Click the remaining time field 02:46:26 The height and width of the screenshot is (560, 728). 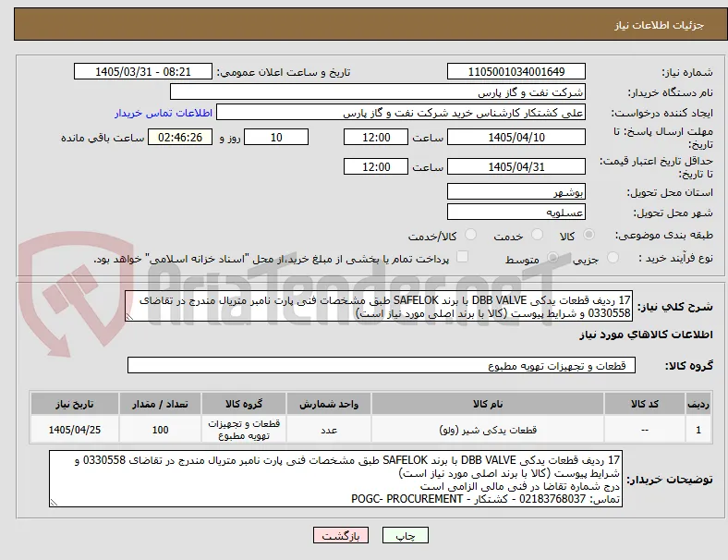[180, 137]
